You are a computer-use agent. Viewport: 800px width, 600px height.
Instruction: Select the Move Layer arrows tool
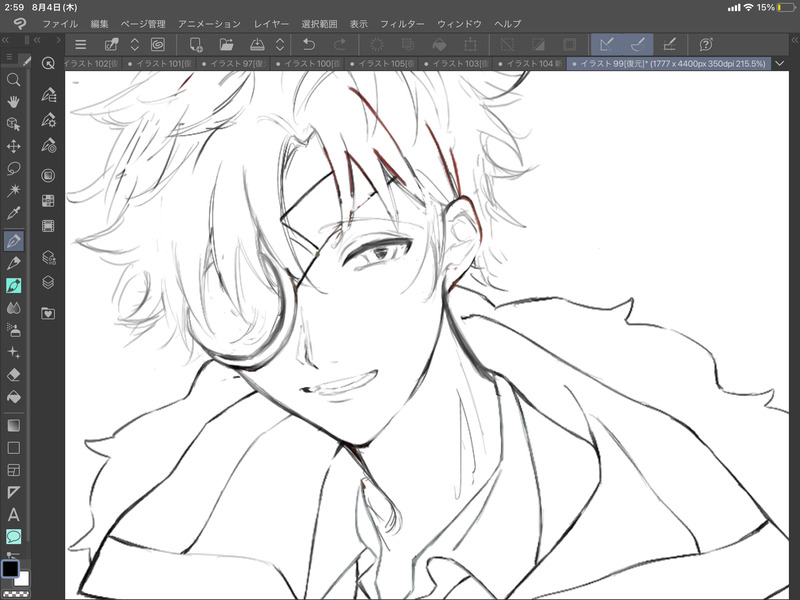[14, 146]
